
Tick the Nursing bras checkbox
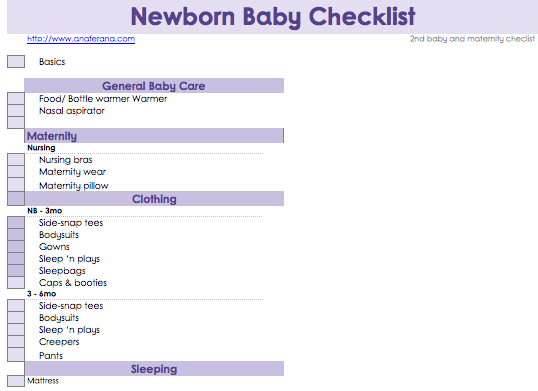(16, 159)
